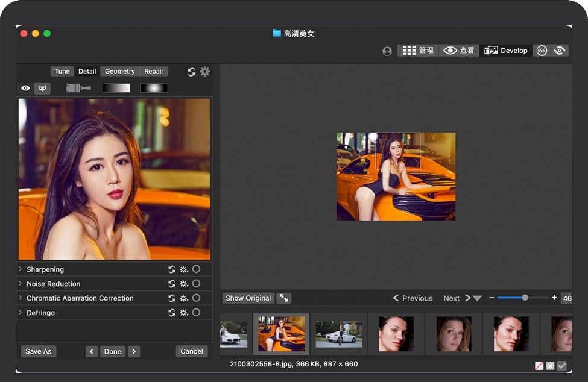This screenshot has height=382, width=588.
Task: Choose the linear gradient tool
Action: point(116,88)
